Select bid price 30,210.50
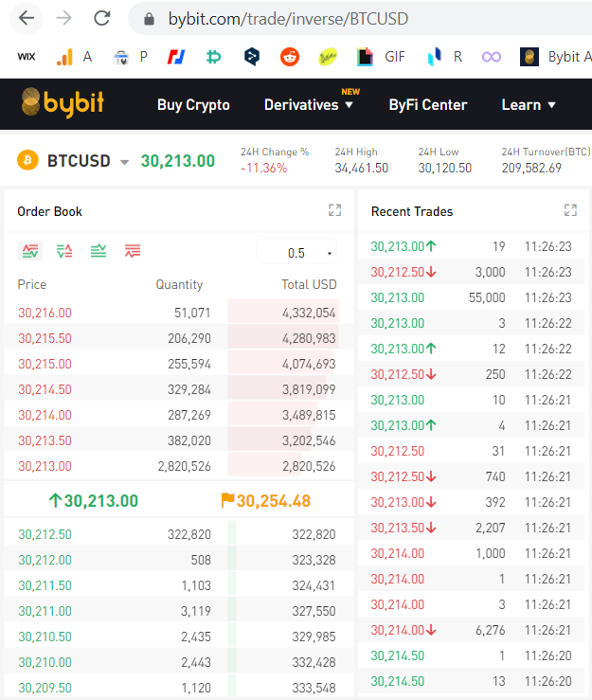The image size is (592, 700). (45, 637)
